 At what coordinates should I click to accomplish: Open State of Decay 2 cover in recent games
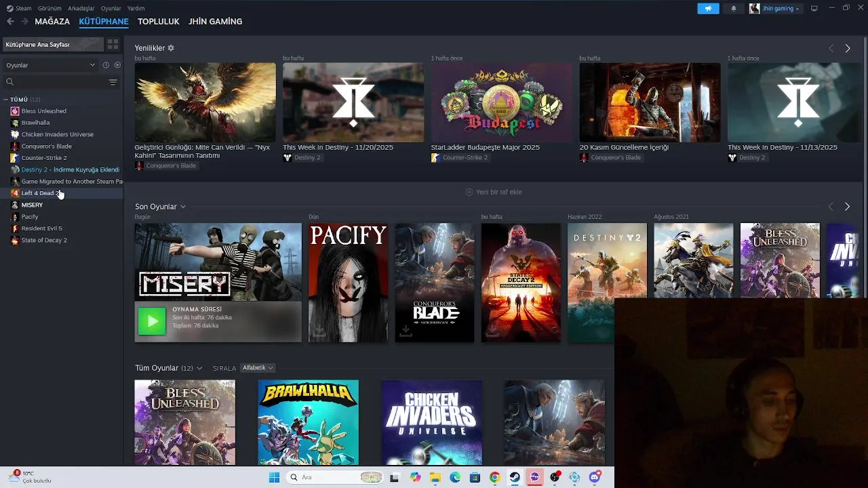click(x=521, y=283)
